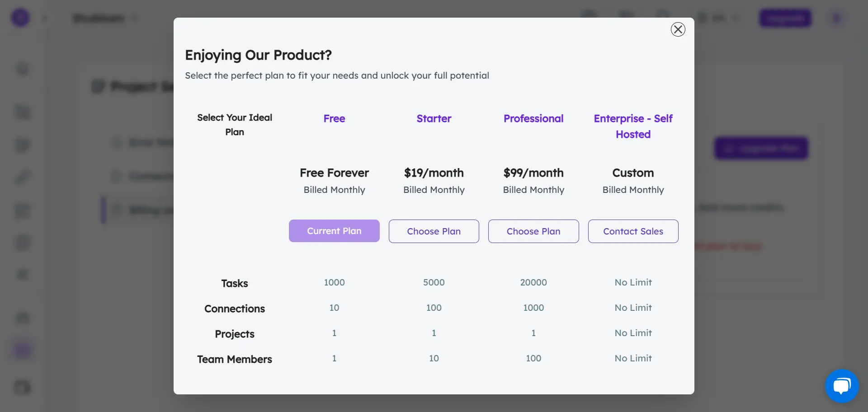Select the highlighted Billing icon in sidebar
The width and height of the screenshot is (868, 412).
22,349
